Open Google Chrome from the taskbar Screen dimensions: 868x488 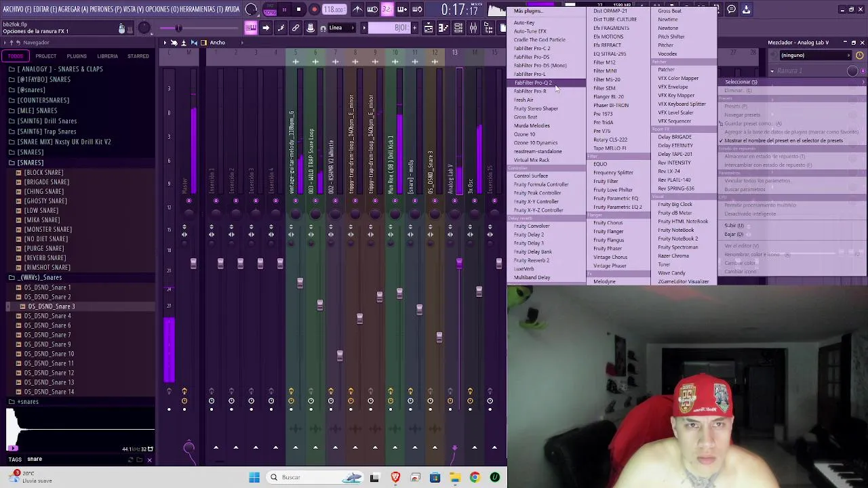click(475, 477)
